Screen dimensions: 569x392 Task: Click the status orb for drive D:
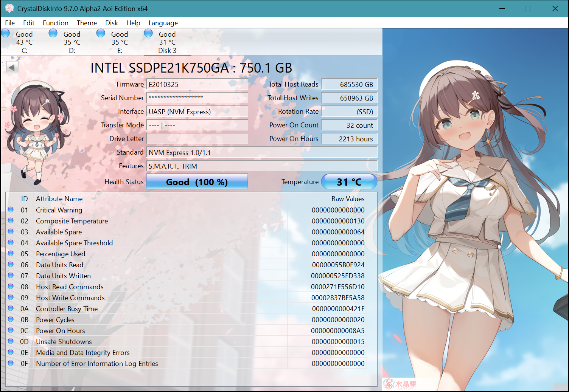click(53, 33)
